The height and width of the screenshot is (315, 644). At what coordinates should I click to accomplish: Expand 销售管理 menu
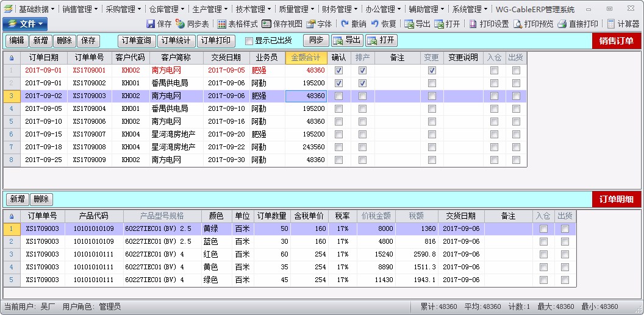coord(80,9)
